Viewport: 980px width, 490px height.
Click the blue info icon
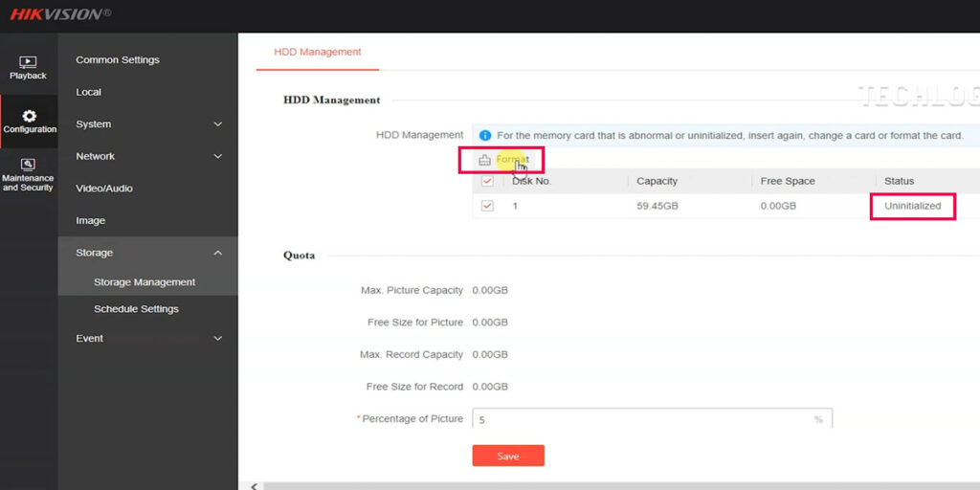pos(484,136)
